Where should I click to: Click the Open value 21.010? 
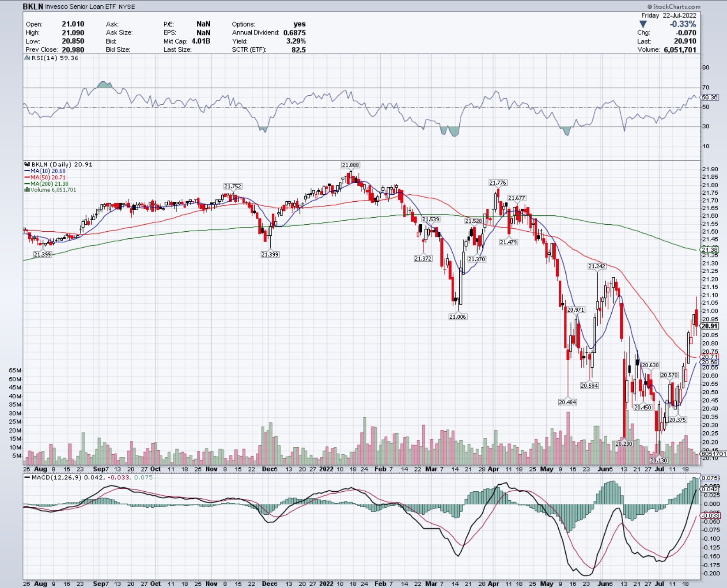[x=73, y=24]
